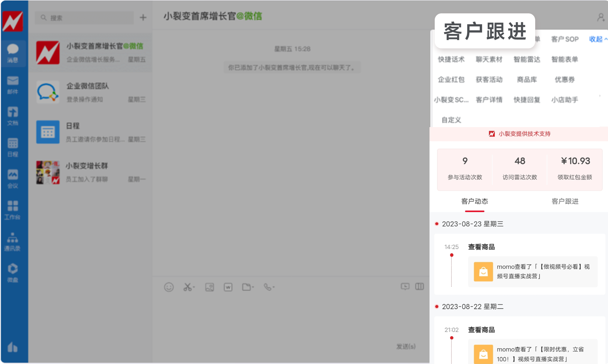Click the chat title 小裂变首席增长官@微信

click(x=212, y=16)
